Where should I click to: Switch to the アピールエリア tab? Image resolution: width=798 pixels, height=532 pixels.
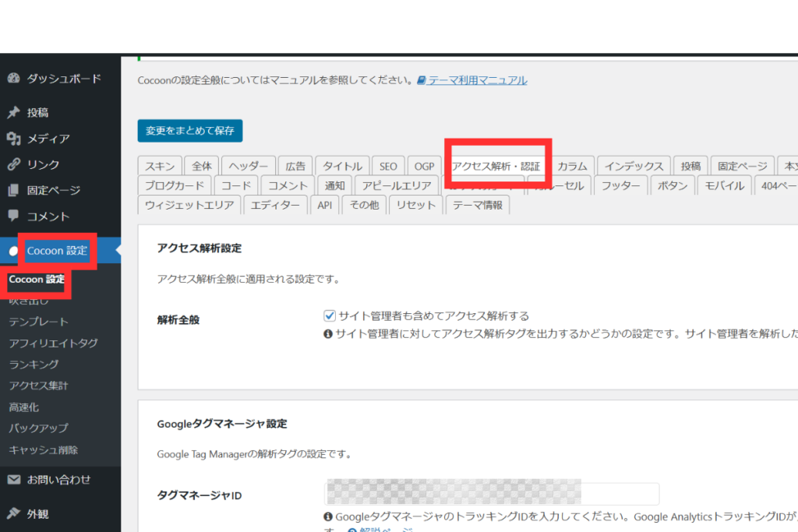tap(397, 185)
